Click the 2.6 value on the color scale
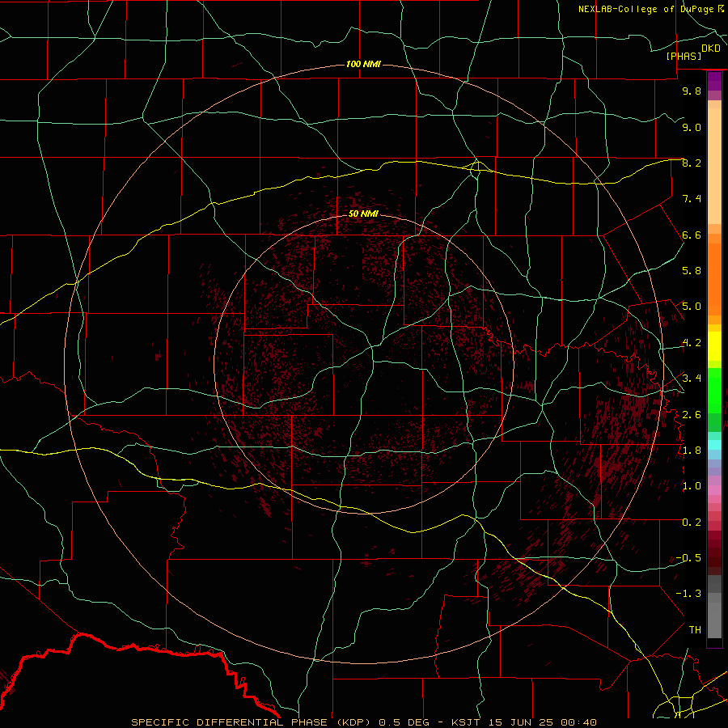This screenshot has width=728, height=728. point(692,415)
